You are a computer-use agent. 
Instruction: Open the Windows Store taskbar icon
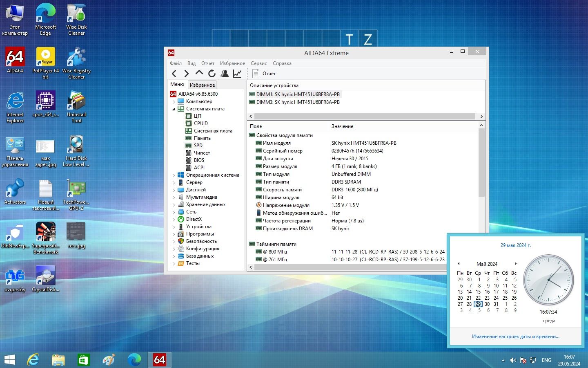(x=84, y=360)
